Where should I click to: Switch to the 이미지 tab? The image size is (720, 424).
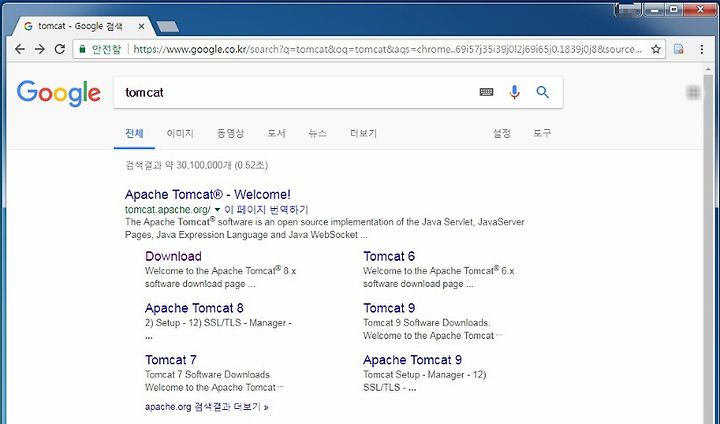(180, 134)
